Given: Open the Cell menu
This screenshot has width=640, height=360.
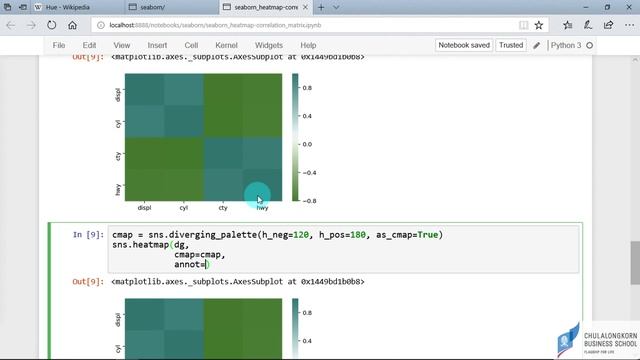Looking at the screenshot, I should click(191, 45).
